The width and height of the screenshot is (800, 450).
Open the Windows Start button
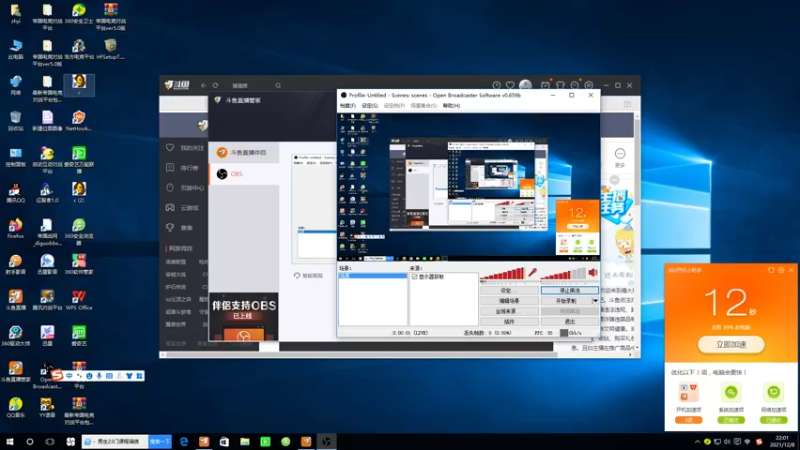tap(10, 441)
